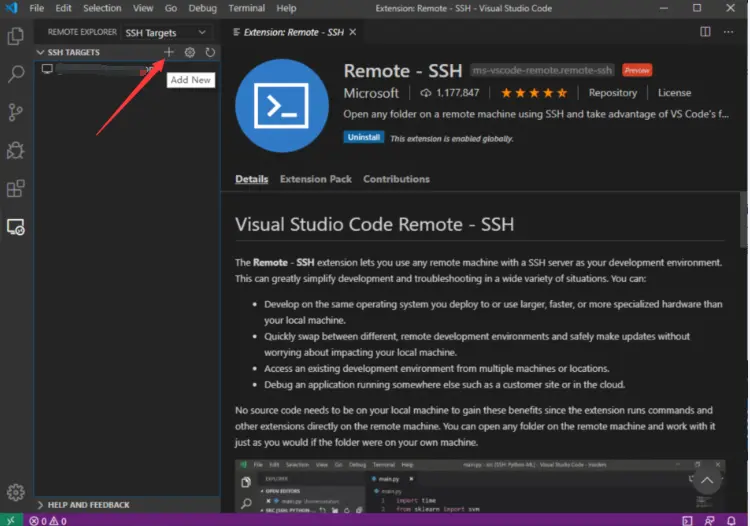Screen dimensions: 750x526
Task: Open the Debug menu
Action: click(x=202, y=8)
